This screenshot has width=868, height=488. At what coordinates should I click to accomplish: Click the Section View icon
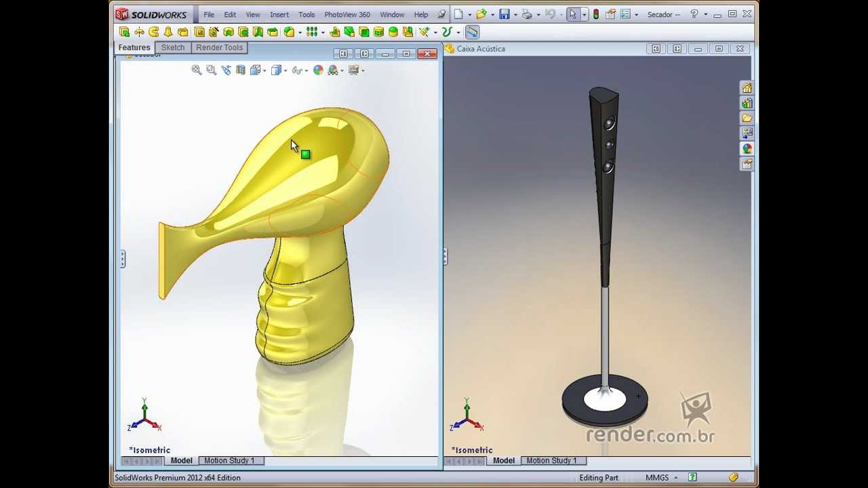click(241, 70)
